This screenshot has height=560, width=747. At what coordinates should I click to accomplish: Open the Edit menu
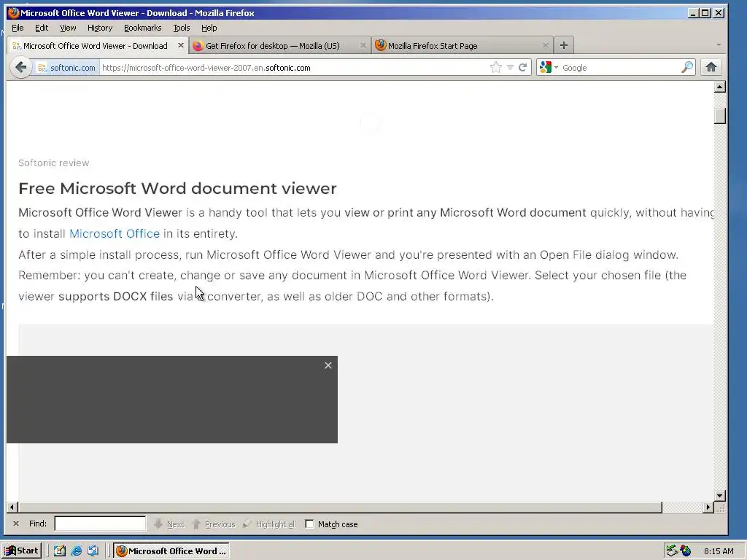(42, 28)
